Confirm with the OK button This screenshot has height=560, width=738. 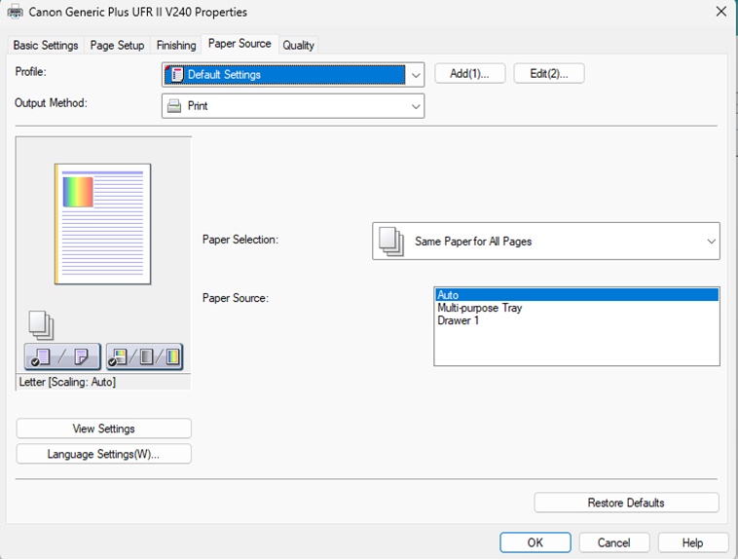535,542
